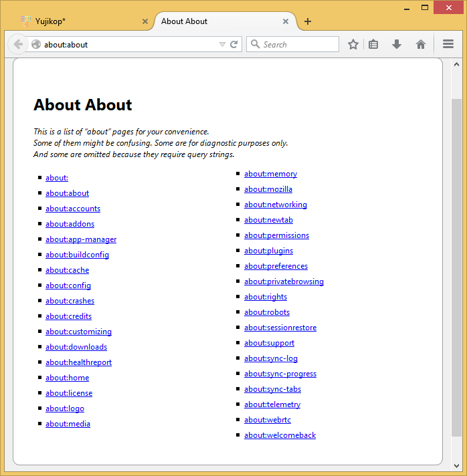Screen dimensions: 467x476
Task: Open the about:sync-log link
Action: pos(271,358)
